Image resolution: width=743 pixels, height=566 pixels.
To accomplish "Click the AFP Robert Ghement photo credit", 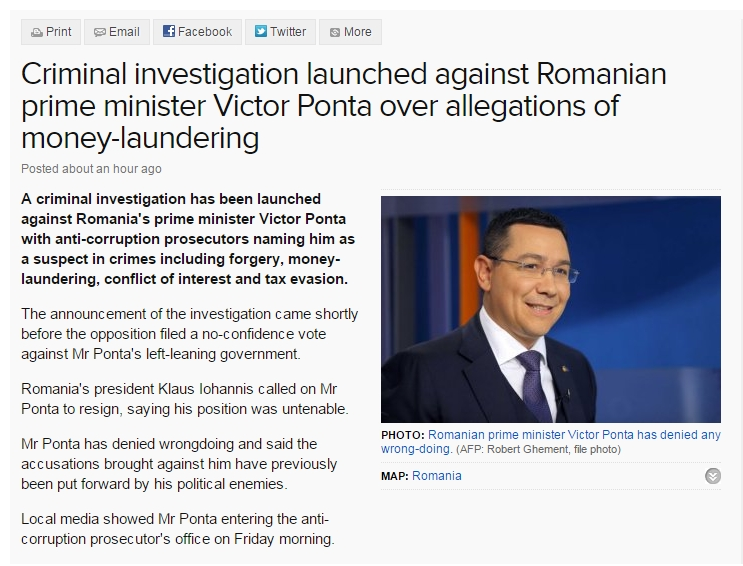I will [x=538, y=450].
